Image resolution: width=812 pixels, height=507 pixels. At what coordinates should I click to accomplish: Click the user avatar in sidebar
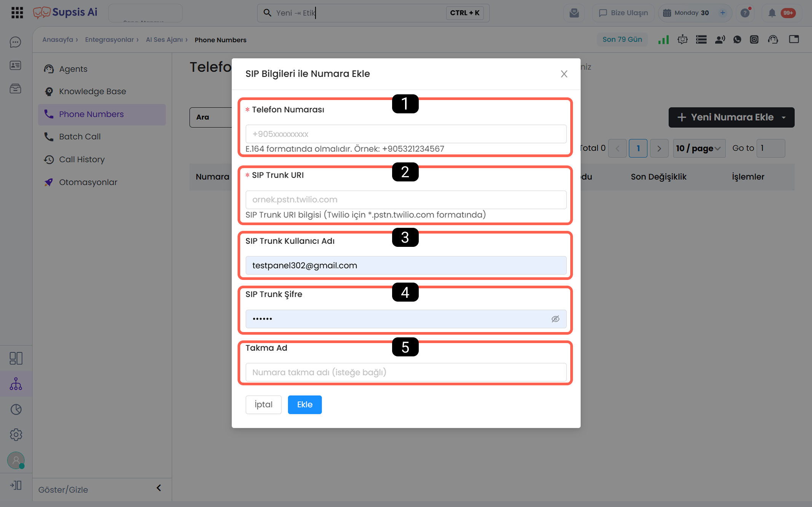pos(16,460)
